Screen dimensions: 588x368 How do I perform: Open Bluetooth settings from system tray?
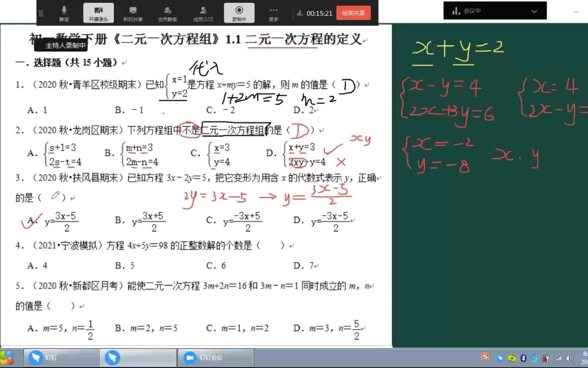point(523,358)
